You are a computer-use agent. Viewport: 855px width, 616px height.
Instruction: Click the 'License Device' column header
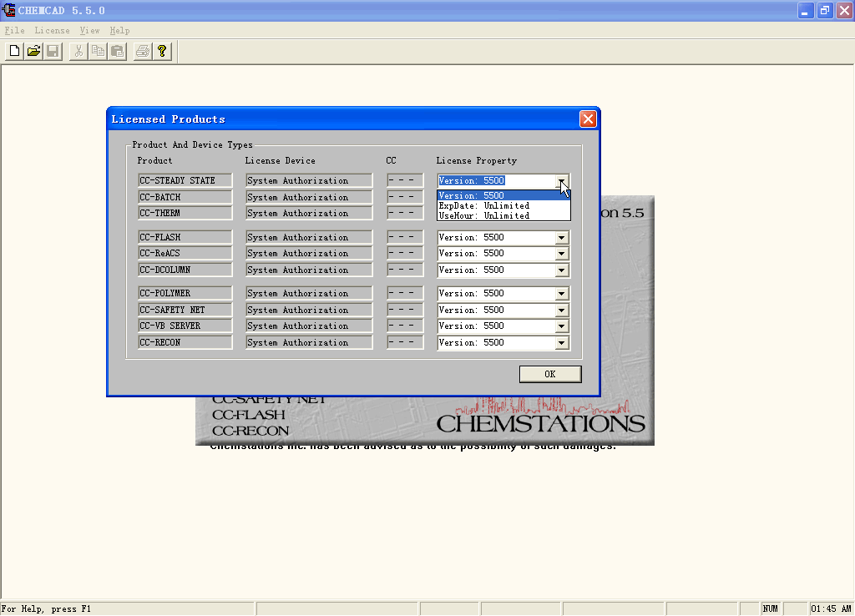280,161
